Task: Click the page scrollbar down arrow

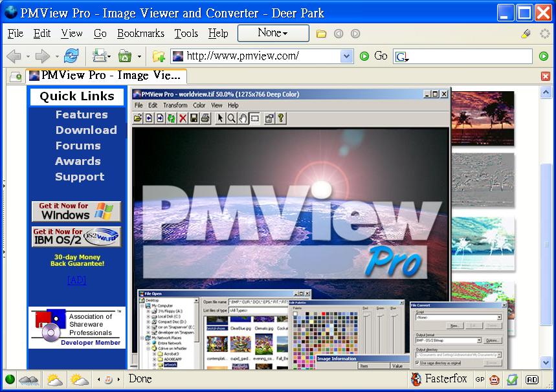Action: click(546, 362)
